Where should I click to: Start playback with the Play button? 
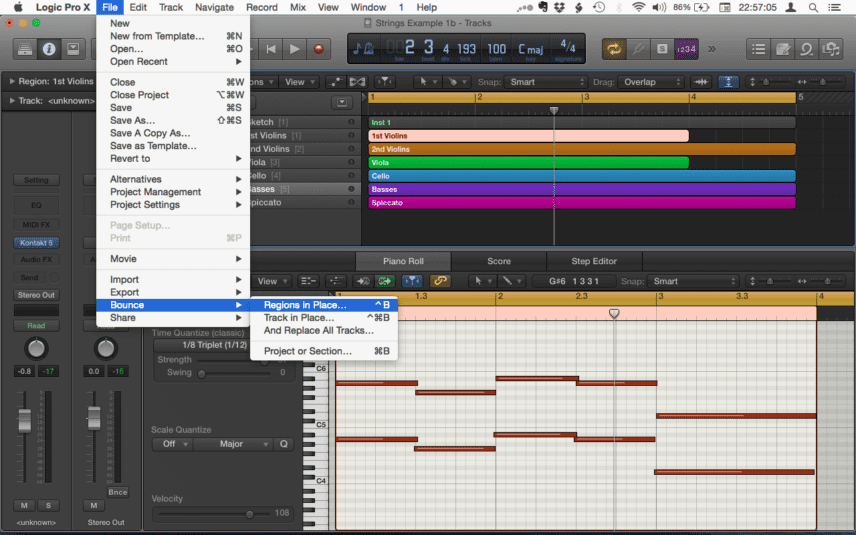pyautogui.click(x=295, y=49)
